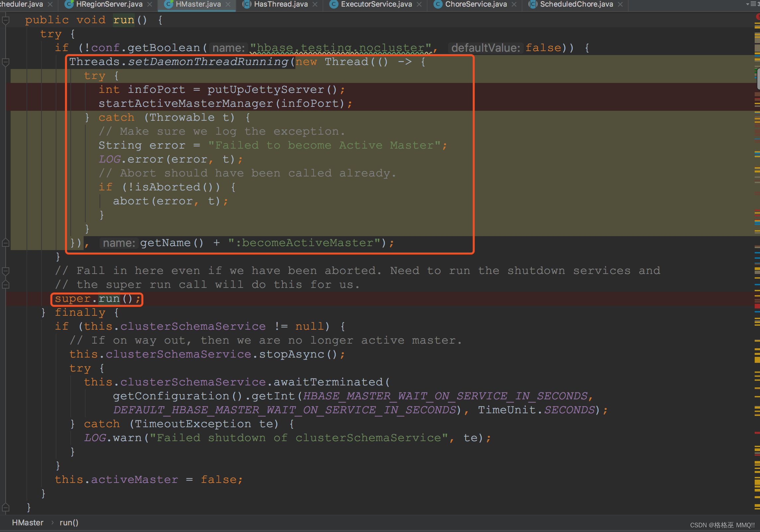
Task: Collapse the run() method fold marker
Action: click(6, 21)
